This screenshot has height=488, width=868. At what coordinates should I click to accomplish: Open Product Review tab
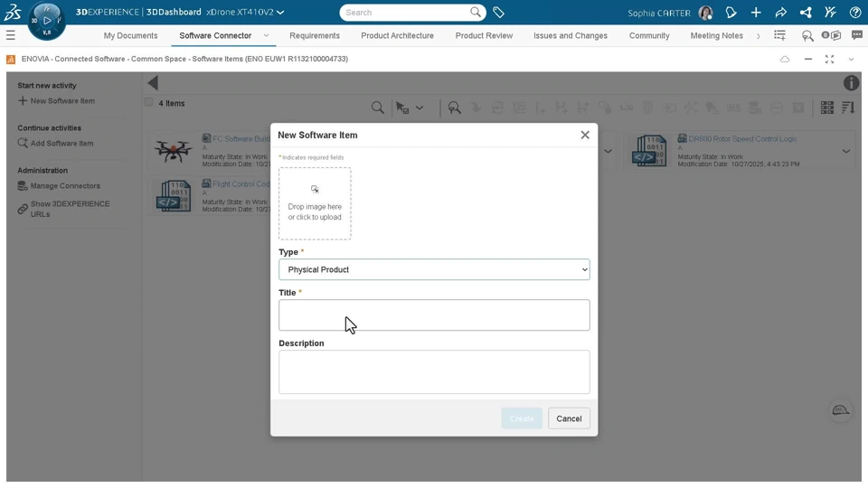(484, 35)
